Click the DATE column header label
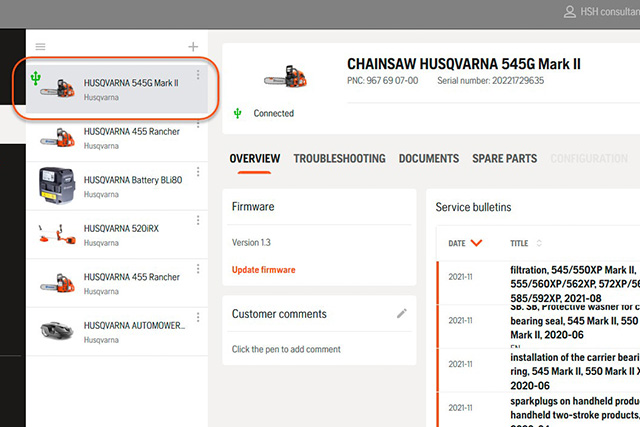Image resolution: width=640 pixels, height=427 pixels. (x=457, y=243)
